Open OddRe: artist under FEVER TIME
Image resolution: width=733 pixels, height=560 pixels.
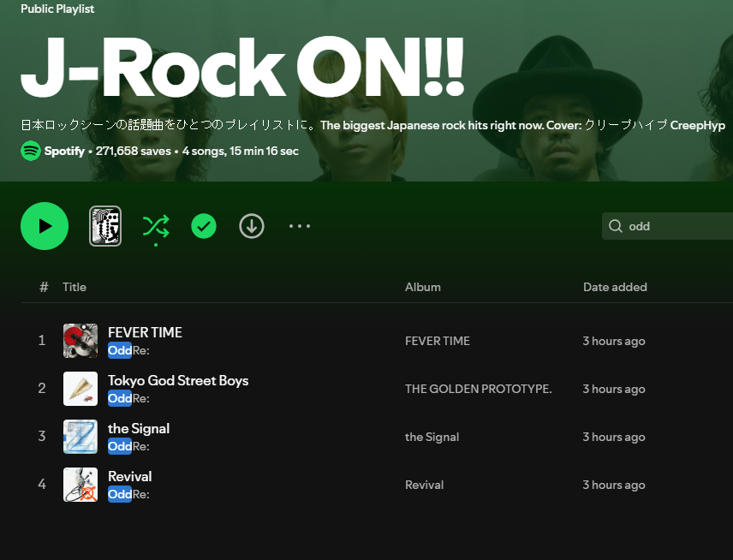click(128, 350)
